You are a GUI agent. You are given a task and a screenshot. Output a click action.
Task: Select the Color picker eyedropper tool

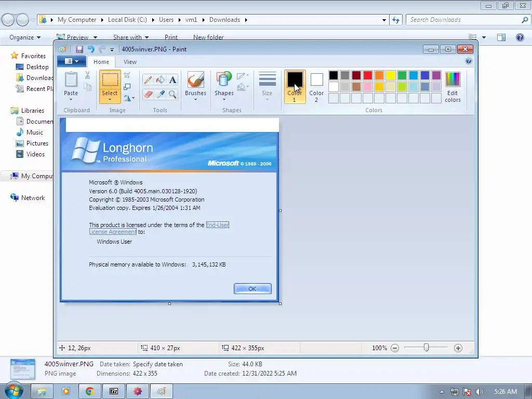point(161,94)
